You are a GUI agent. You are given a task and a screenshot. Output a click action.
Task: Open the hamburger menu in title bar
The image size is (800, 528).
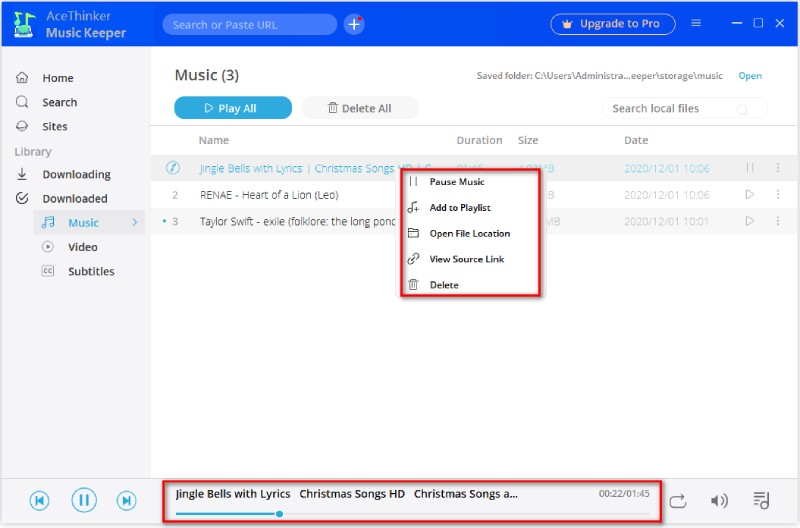pyautogui.click(x=696, y=23)
